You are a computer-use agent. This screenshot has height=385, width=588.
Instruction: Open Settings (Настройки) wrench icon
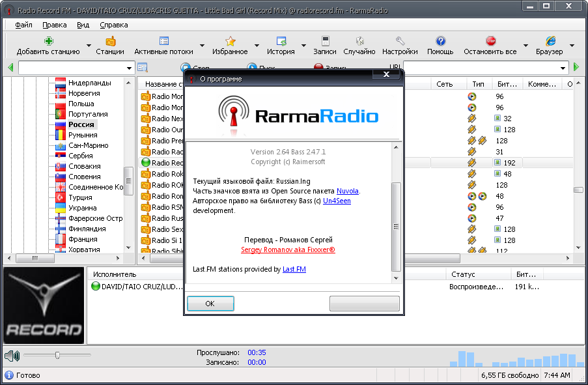(x=400, y=41)
